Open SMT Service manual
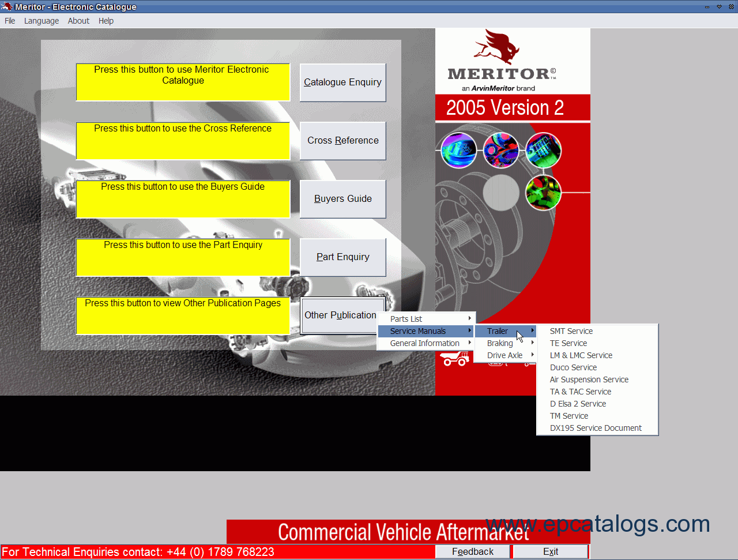The image size is (738, 560). click(597, 331)
